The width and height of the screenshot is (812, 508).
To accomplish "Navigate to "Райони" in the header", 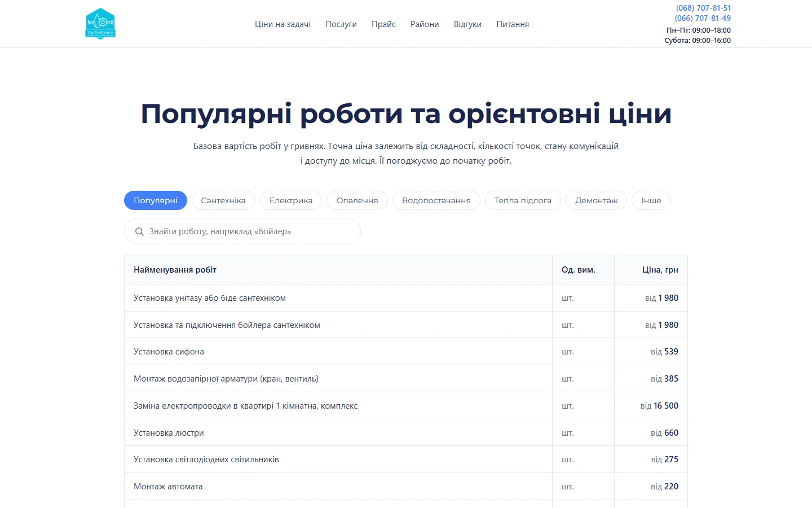I will click(x=425, y=24).
